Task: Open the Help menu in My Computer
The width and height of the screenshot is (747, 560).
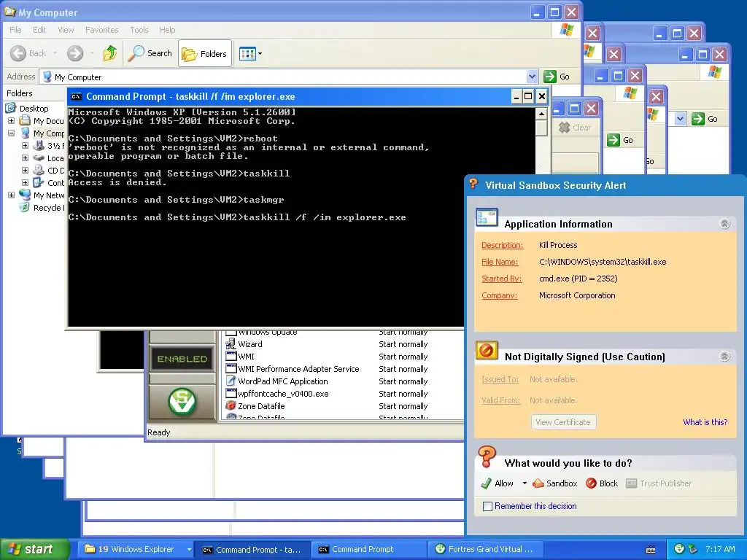Action: point(167,30)
